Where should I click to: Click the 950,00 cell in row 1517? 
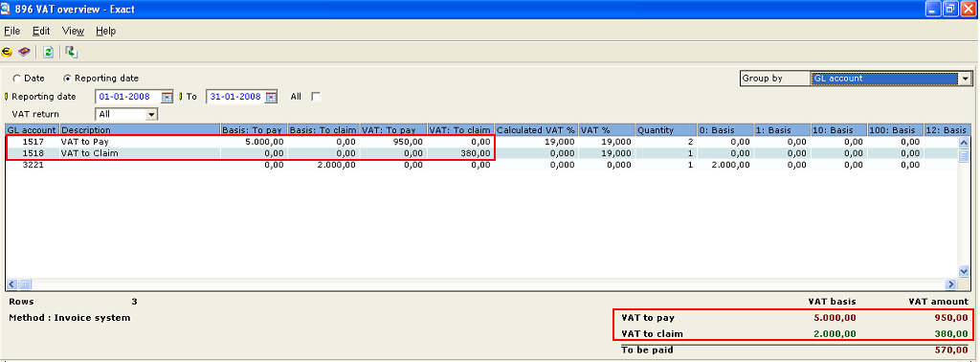(x=393, y=142)
